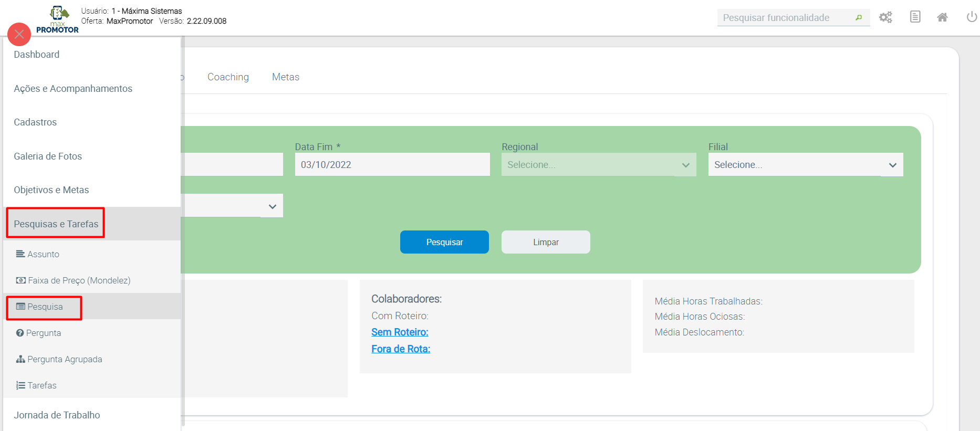Go to home via house icon
This screenshot has height=431, width=980.
click(942, 17)
